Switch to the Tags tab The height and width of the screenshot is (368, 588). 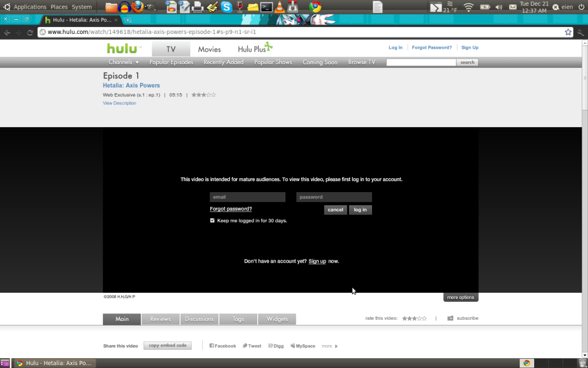(x=238, y=319)
